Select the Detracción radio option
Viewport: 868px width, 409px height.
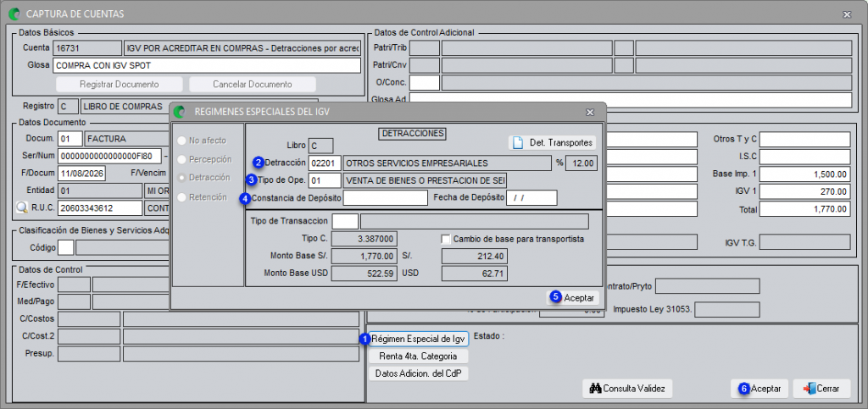tap(181, 178)
